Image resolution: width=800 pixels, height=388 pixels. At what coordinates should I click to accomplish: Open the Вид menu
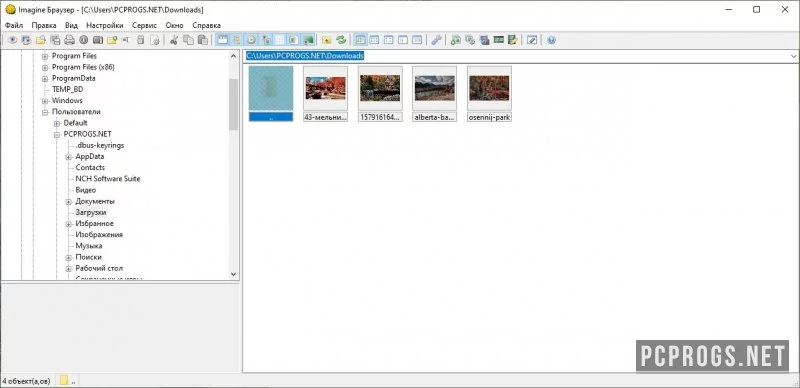pos(71,25)
